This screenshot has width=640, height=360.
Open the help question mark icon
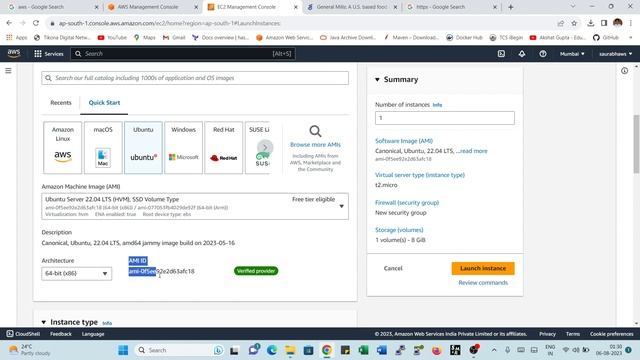[x=542, y=53]
